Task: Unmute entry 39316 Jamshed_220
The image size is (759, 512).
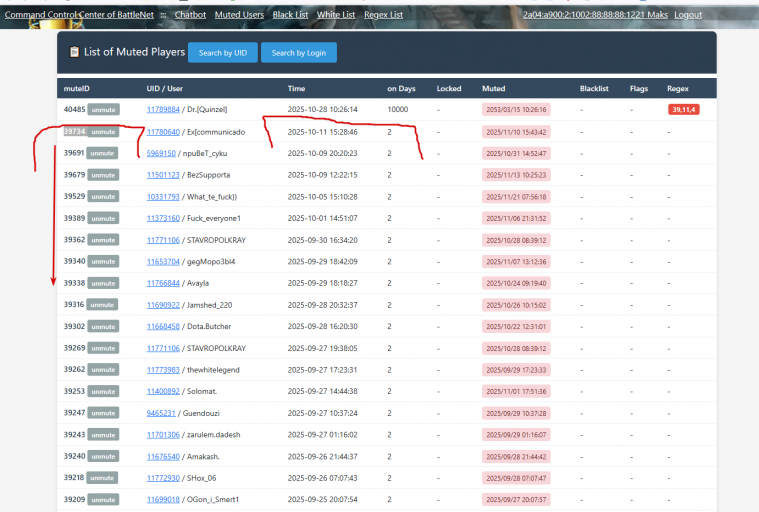Action: click(102, 305)
